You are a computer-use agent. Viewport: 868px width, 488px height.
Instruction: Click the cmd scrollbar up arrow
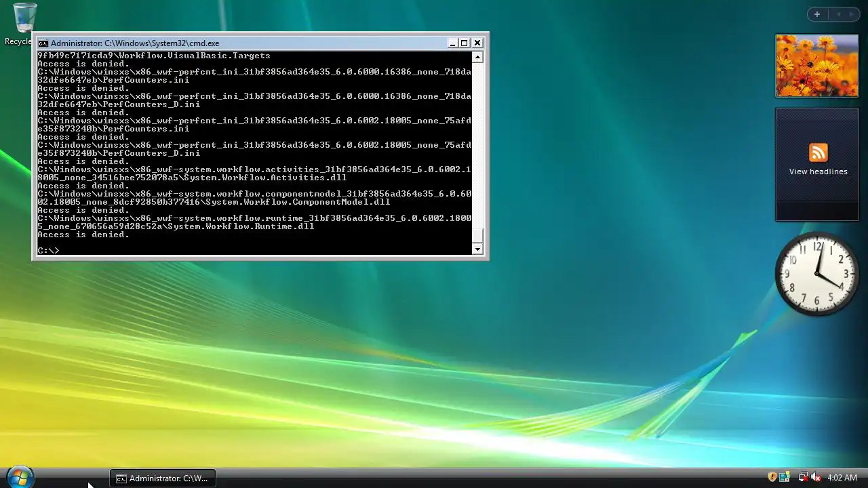(x=477, y=57)
